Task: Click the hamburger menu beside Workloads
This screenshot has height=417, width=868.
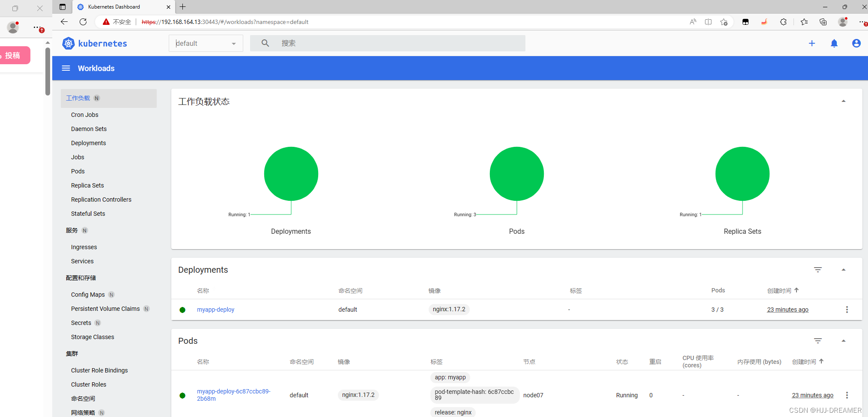Action: [66, 68]
